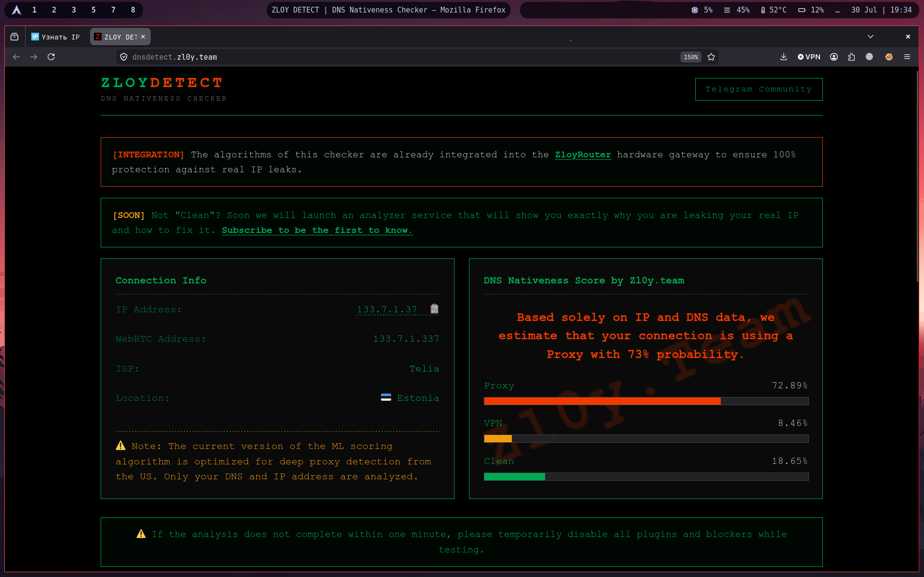Click Subscribe to be the first to know

click(317, 230)
